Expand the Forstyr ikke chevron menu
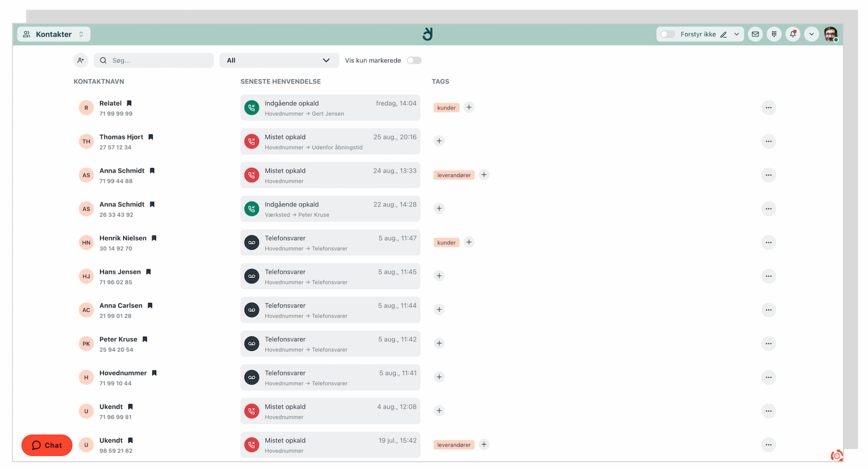The width and height of the screenshot is (868, 470). coord(736,34)
